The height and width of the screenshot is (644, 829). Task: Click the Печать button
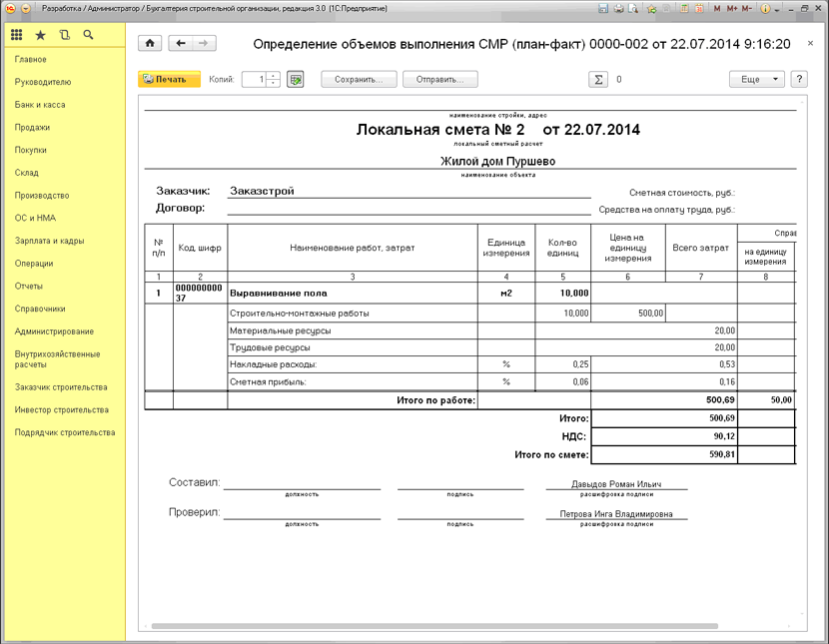[169, 79]
